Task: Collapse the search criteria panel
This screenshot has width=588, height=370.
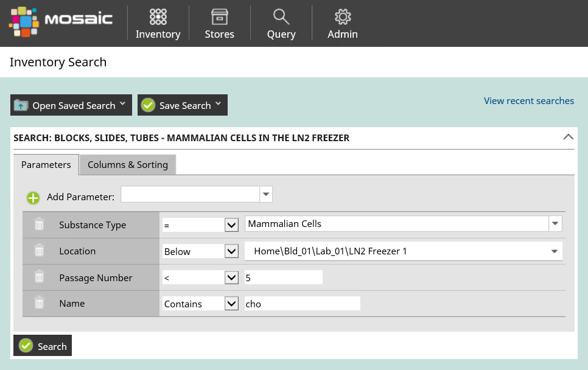Action: click(x=568, y=137)
